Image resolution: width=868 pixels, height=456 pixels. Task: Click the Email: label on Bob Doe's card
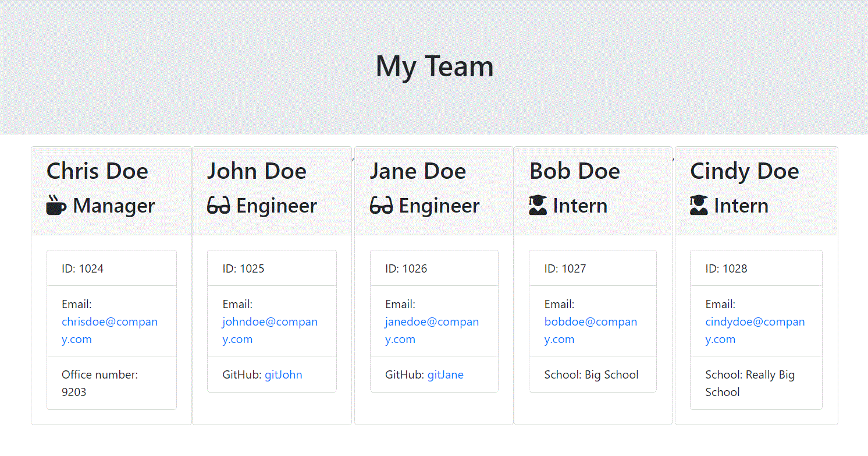click(x=560, y=304)
